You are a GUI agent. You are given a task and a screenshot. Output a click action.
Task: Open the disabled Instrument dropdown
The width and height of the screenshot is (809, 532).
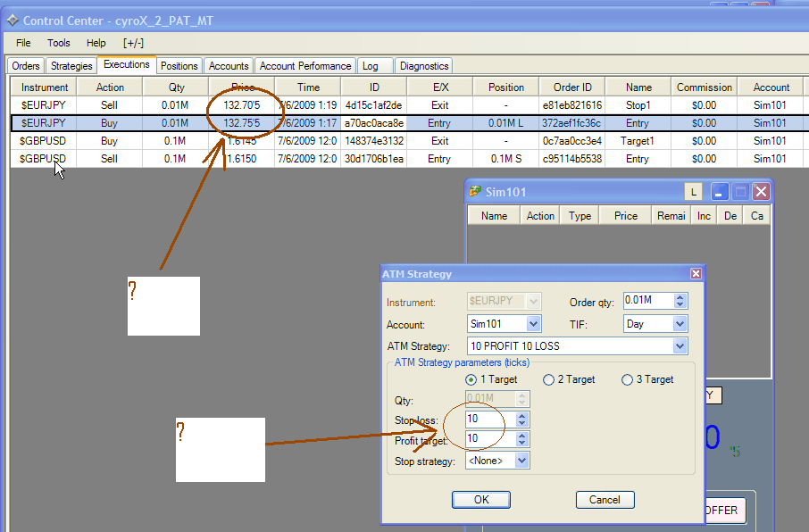click(533, 301)
